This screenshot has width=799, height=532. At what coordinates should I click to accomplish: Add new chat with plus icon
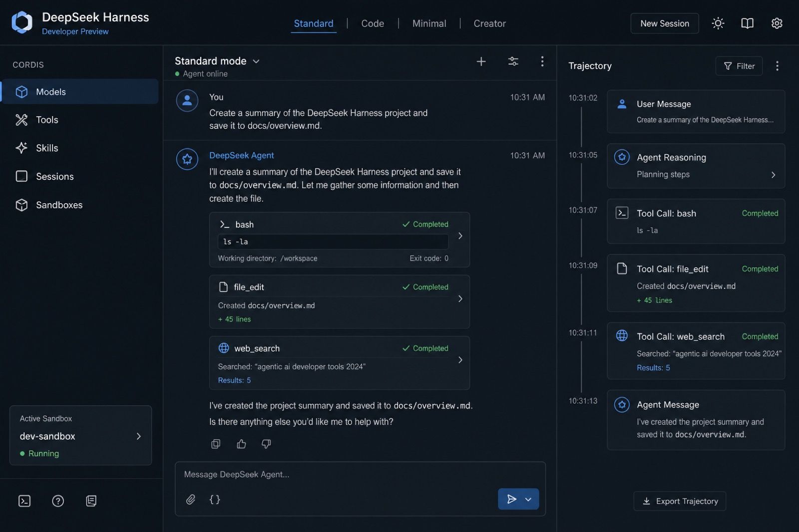click(481, 61)
